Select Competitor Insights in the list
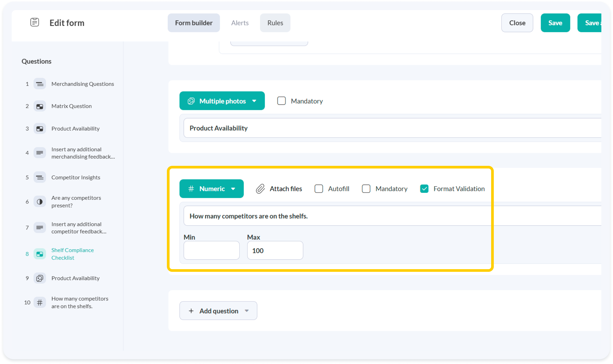613x364 pixels. [76, 177]
